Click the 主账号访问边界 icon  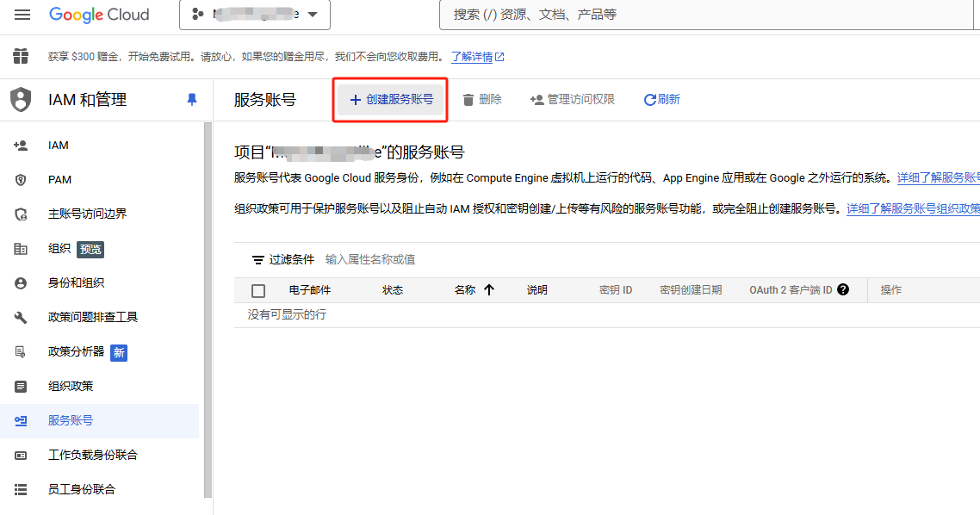pos(21,214)
